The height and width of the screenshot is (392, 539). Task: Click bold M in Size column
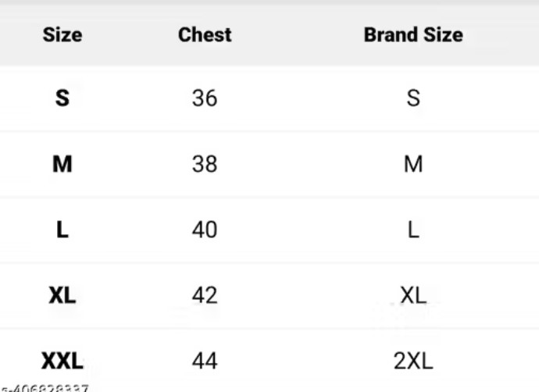[62, 164]
